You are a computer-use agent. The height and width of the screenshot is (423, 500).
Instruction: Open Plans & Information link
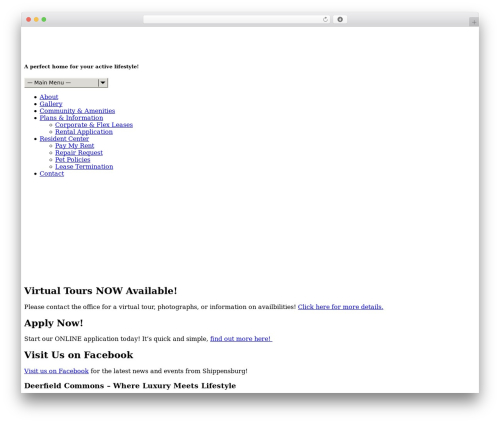tap(71, 118)
